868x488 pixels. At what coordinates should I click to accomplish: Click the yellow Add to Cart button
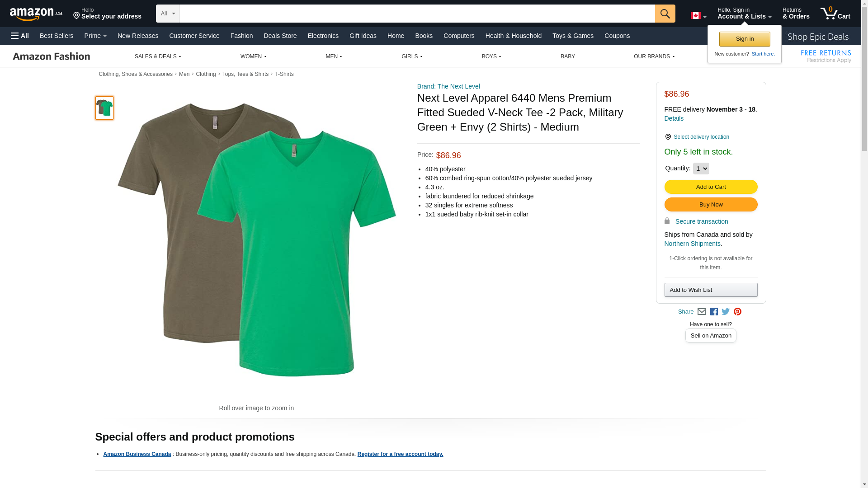click(x=711, y=187)
